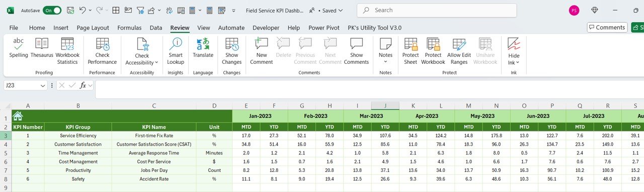Click the Borders grid icon in quick access toolbar
This screenshot has height=192, width=644.
(116, 10)
